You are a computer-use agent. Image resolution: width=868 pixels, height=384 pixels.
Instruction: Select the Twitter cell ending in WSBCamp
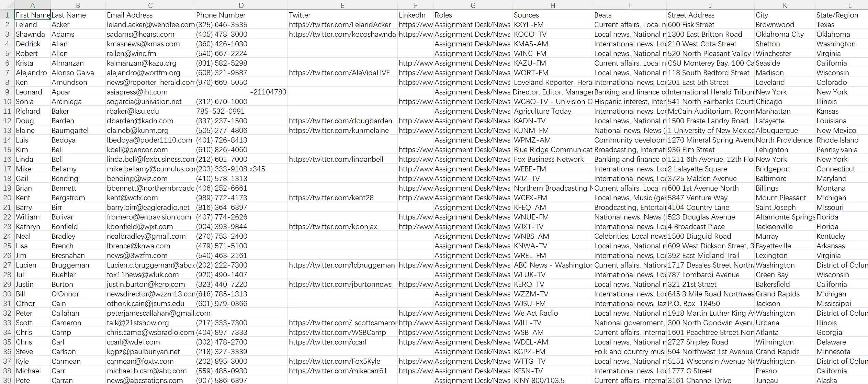pos(342,332)
